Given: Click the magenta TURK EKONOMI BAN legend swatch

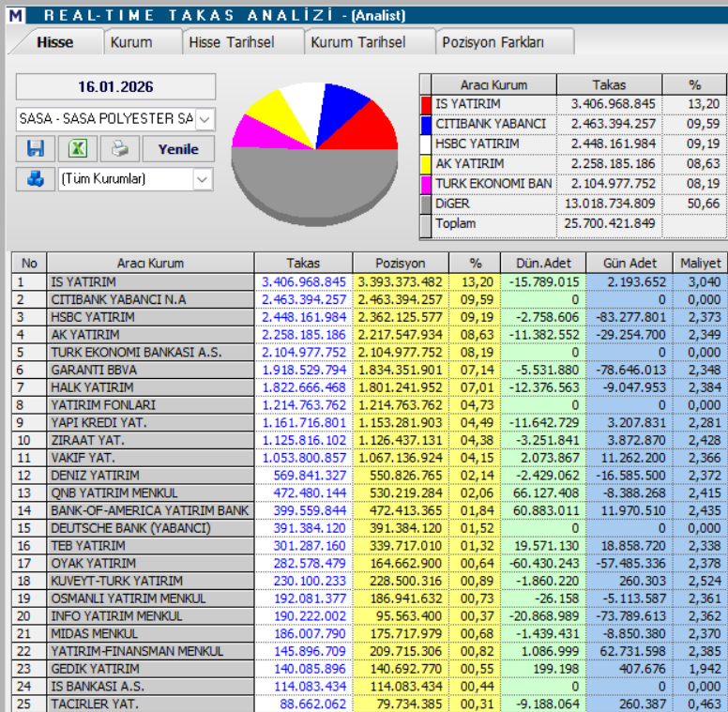Looking at the screenshot, I should [426, 184].
